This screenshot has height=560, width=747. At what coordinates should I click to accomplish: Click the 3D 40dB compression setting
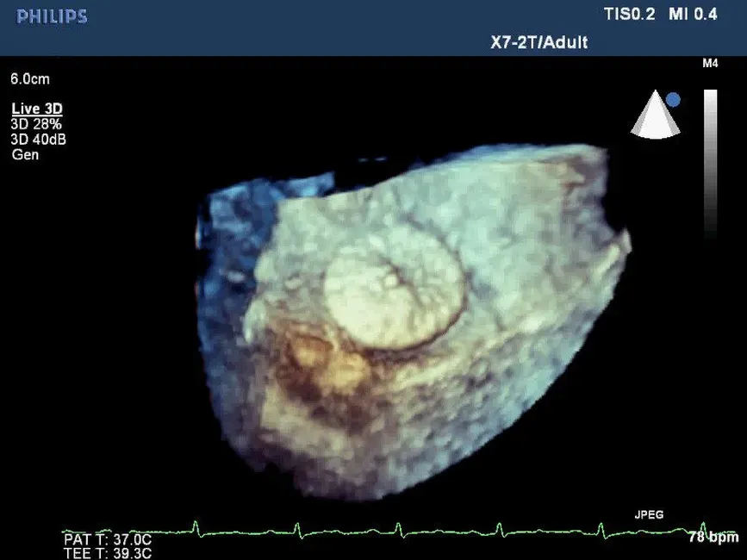pyautogui.click(x=39, y=140)
